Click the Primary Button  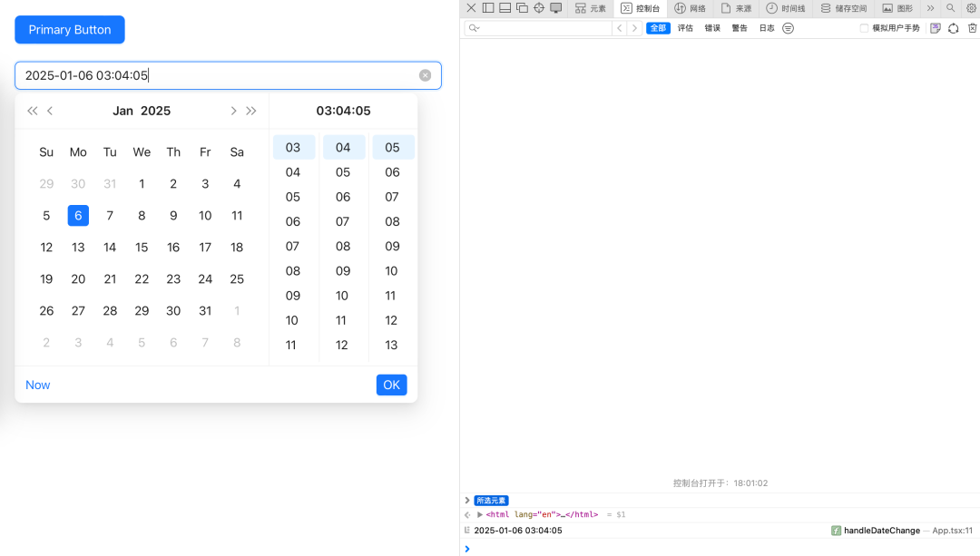[x=70, y=29]
